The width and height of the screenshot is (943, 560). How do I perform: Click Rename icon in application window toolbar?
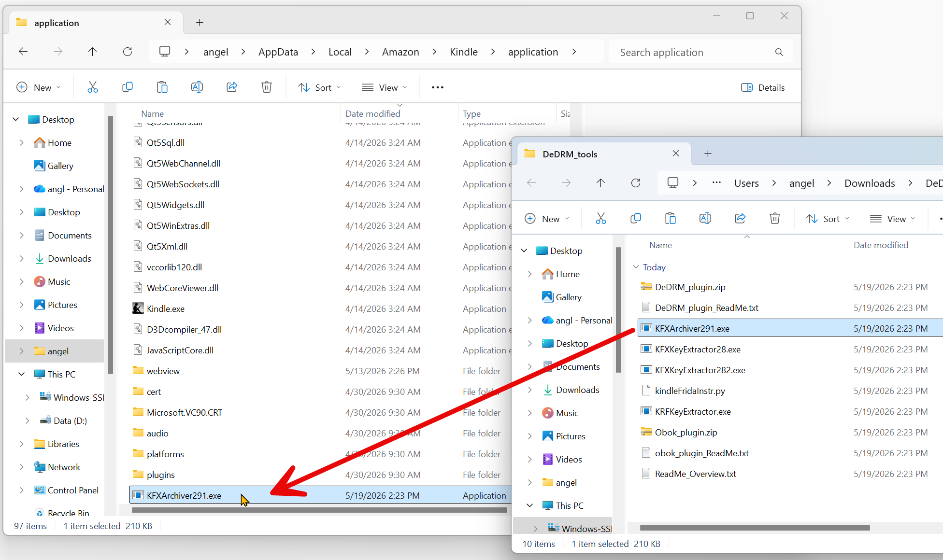(x=197, y=87)
